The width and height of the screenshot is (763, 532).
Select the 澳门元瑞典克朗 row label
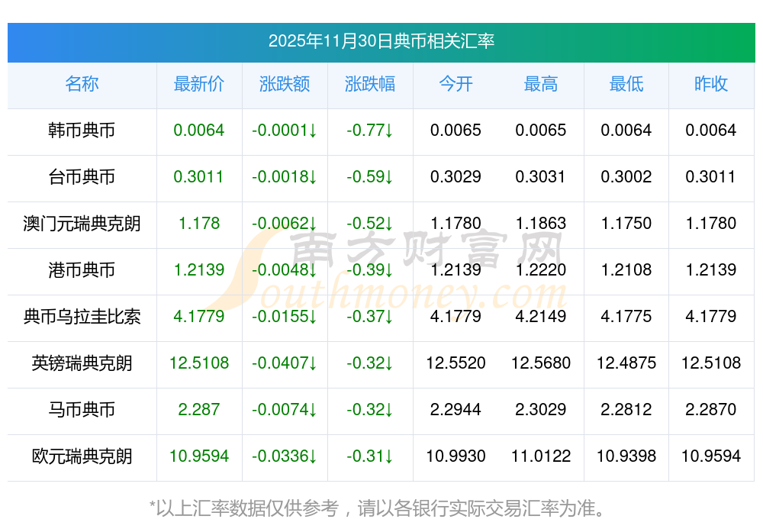(82, 224)
